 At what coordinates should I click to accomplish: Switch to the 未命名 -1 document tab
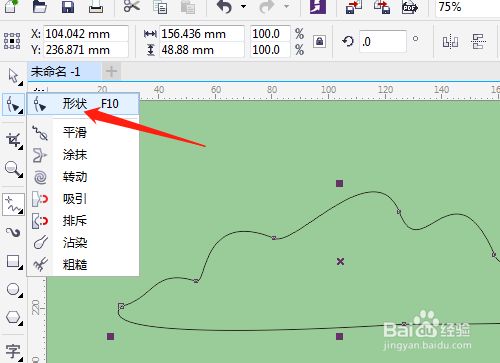[x=64, y=71]
